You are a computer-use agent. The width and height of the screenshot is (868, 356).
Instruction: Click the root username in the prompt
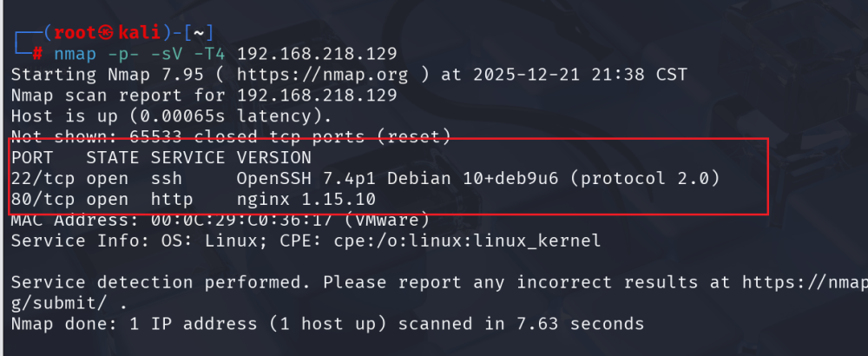[x=76, y=33]
